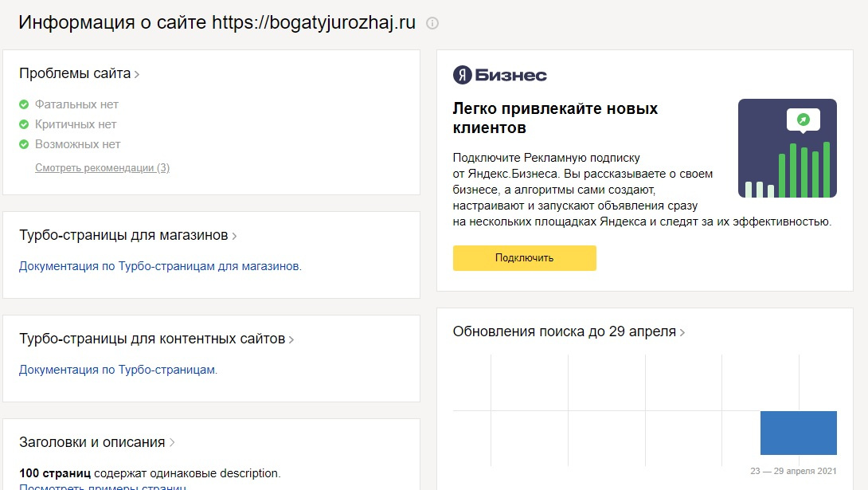Viewport: 868px width, 490px height.
Task: Open Турбо-страницы для контентных сайтов section
Action: [x=156, y=339]
